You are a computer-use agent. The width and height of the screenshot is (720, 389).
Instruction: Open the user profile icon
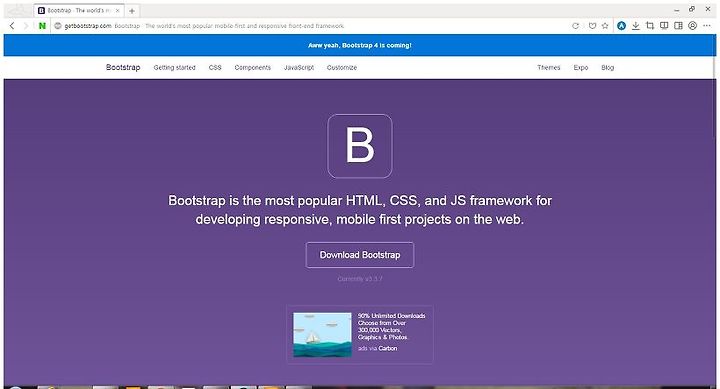692,26
